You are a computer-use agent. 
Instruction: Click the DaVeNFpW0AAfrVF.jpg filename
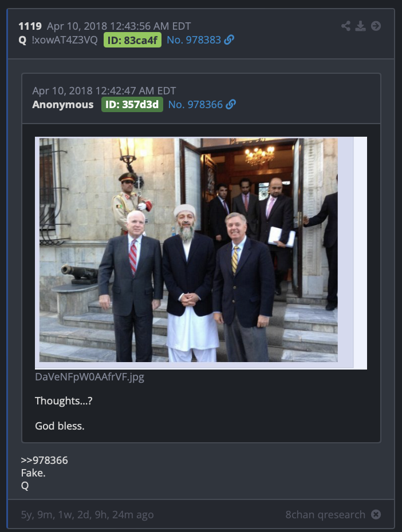[x=90, y=377]
